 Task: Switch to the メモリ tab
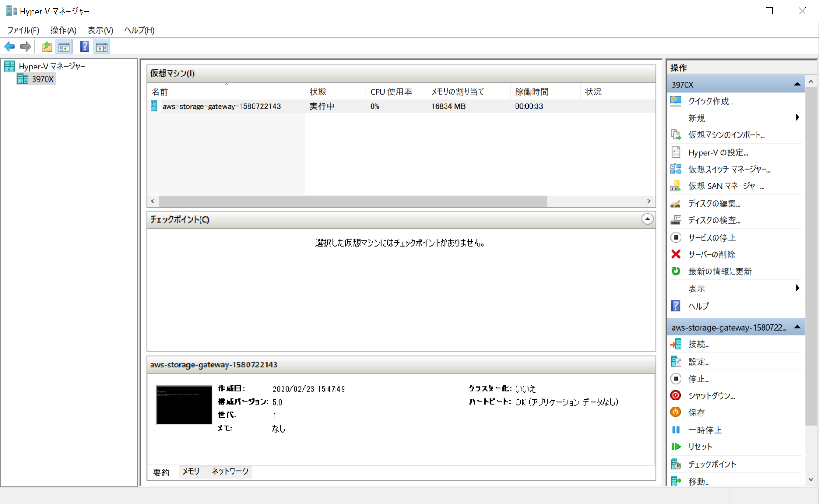pyautogui.click(x=191, y=471)
